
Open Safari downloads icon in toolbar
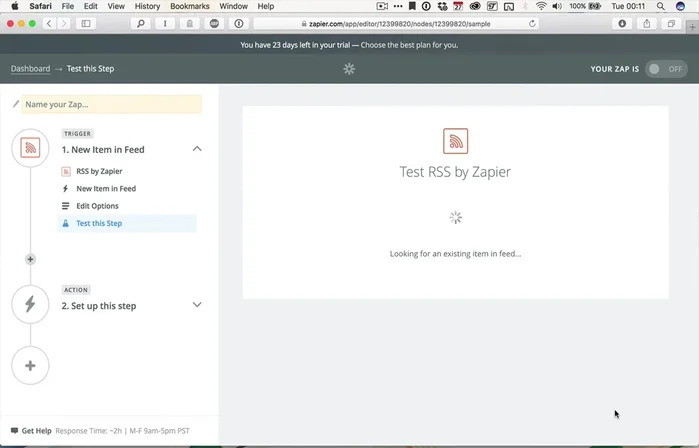pyautogui.click(x=623, y=23)
